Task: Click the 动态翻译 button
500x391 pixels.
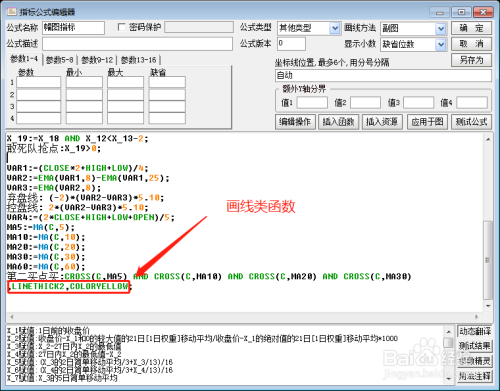Action: [475, 332]
